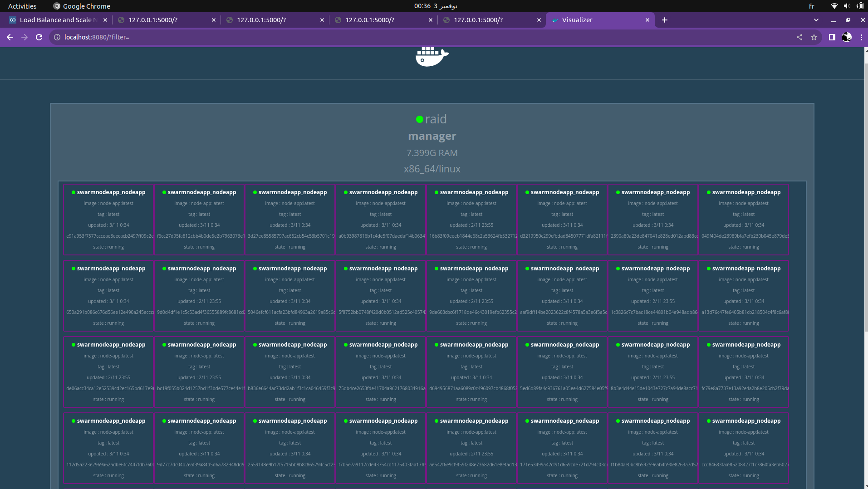The height and width of the screenshot is (489, 868).
Task: Select container with ID 9d0d4df1e1c5
Action: tap(199, 296)
